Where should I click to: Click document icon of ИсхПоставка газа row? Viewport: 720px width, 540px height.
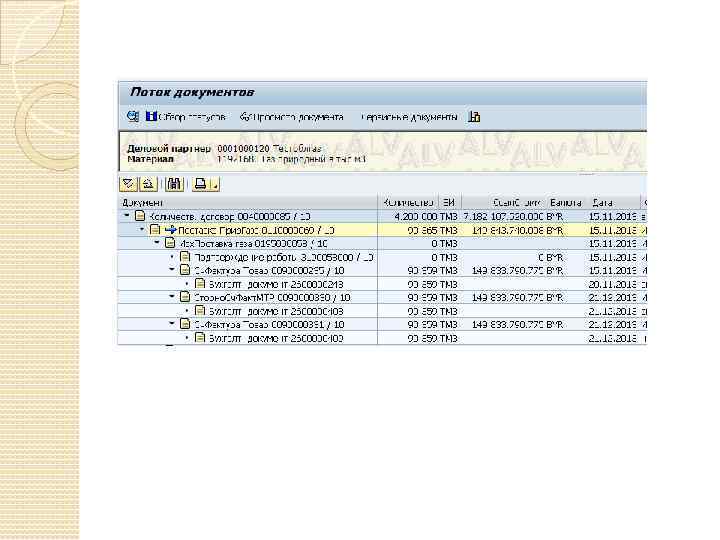[170, 242]
